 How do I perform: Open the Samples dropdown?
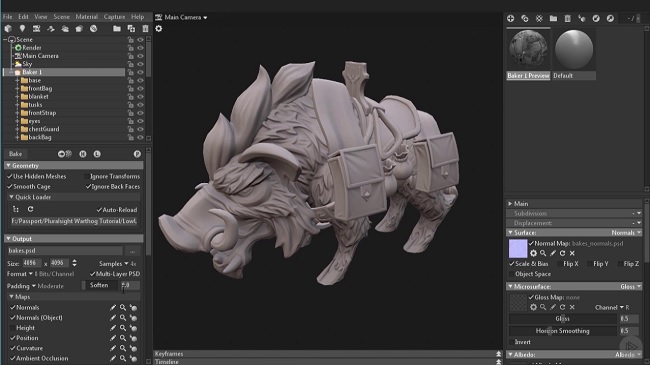point(114,263)
